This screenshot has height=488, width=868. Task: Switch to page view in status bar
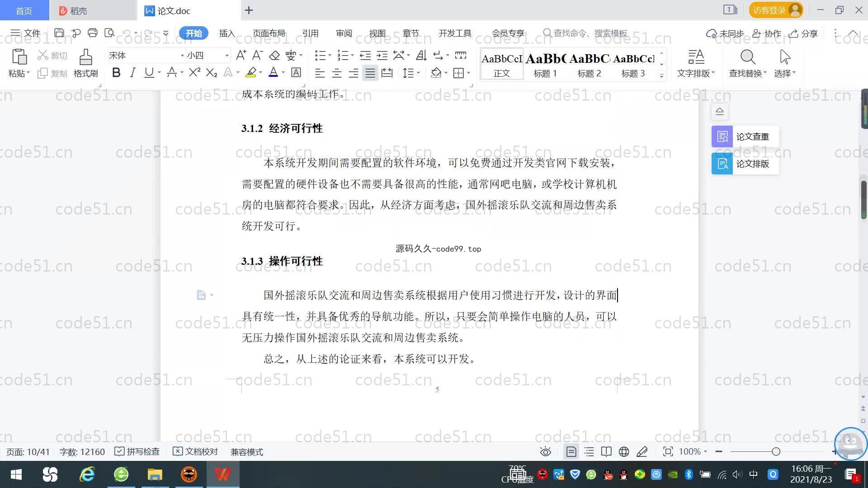tap(571, 451)
